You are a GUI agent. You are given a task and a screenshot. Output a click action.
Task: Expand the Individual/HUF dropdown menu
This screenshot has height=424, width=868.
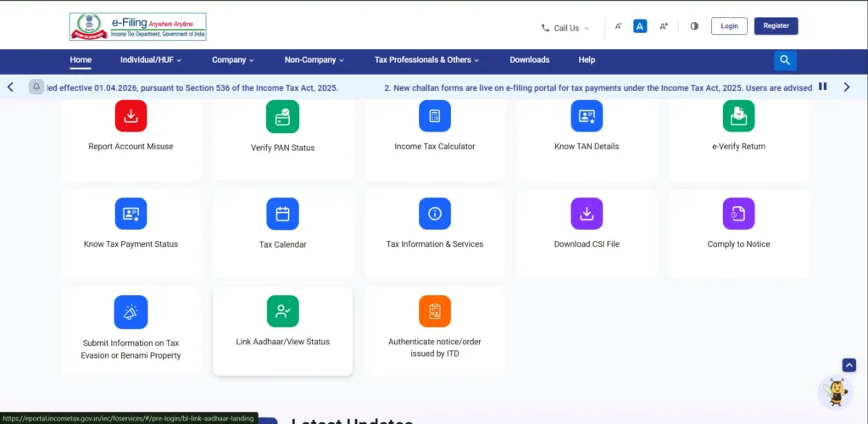151,60
